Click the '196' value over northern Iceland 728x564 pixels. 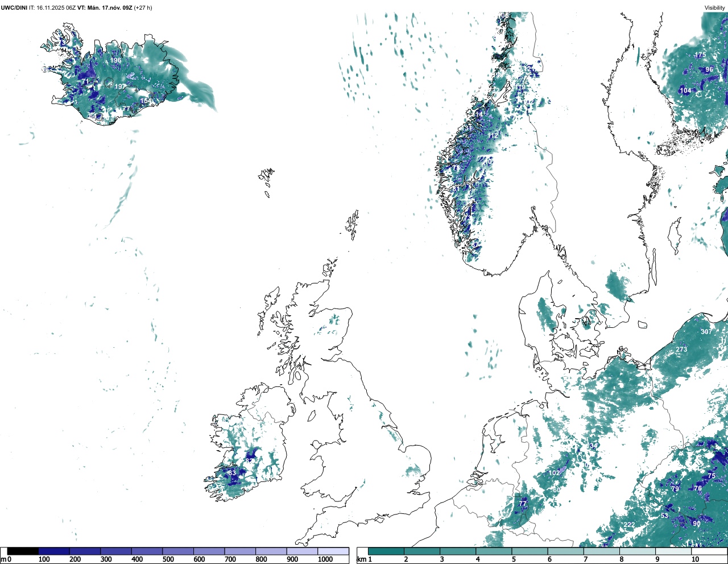coord(116,60)
